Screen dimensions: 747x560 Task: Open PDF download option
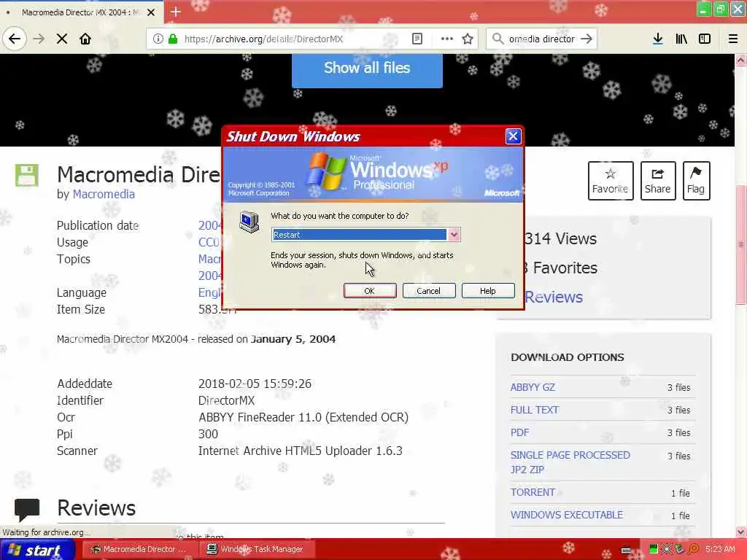coord(519,432)
